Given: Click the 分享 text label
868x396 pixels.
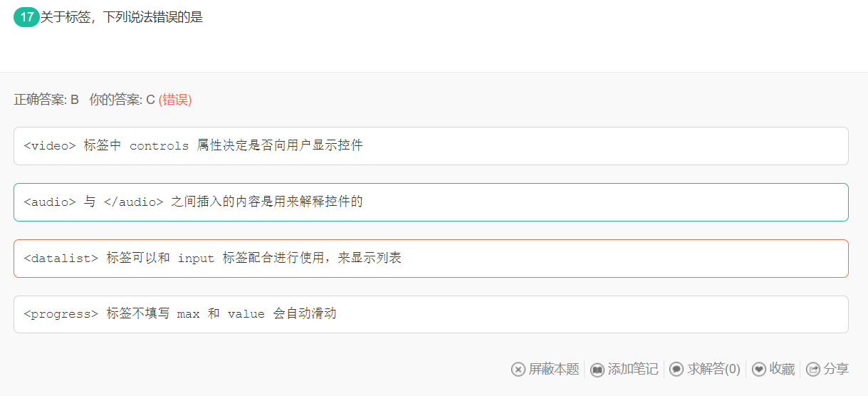Looking at the screenshot, I should [x=836, y=369].
